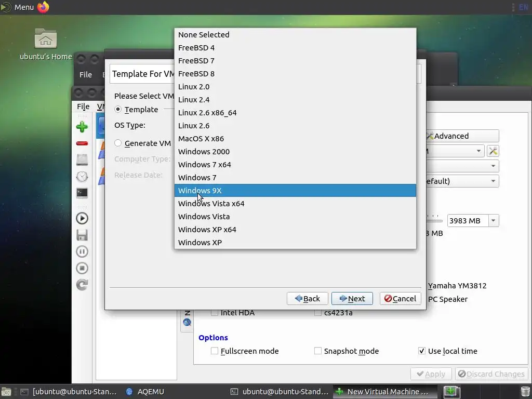This screenshot has width=532, height=399.
Task: Choose Linux 2.0 from the list
Action: 295,87
